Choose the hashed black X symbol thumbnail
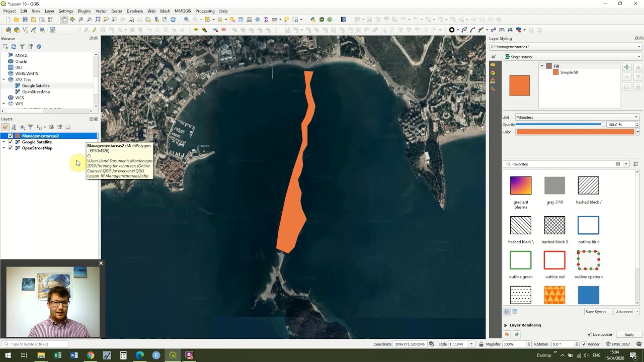The image size is (644, 362). [x=554, y=225]
